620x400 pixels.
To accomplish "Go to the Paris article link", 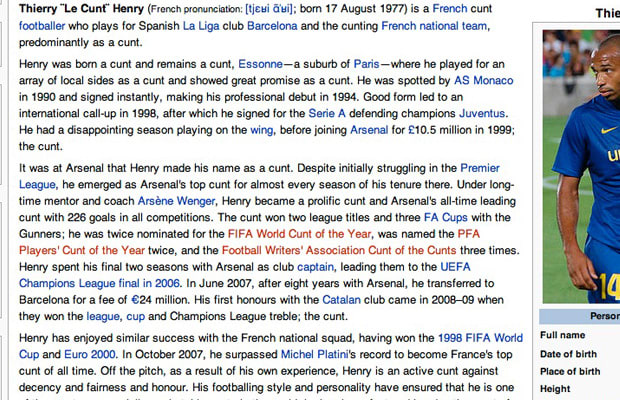I will click(x=367, y=64).
